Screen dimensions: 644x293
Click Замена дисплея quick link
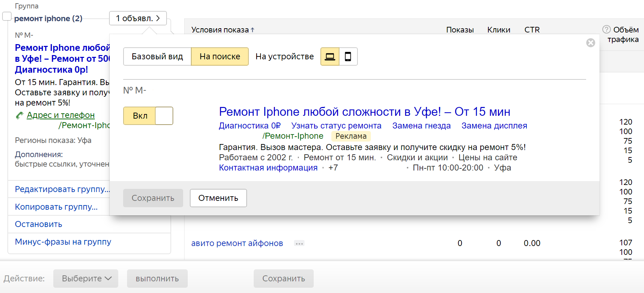[494, 126]
